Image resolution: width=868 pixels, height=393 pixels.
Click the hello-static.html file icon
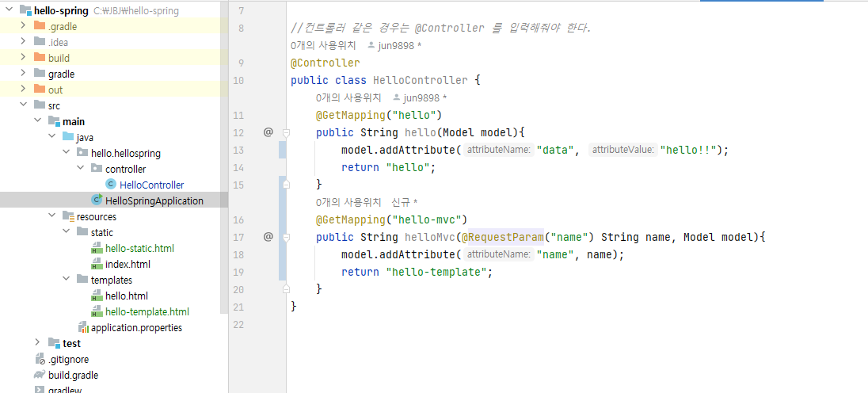point(97,249)
